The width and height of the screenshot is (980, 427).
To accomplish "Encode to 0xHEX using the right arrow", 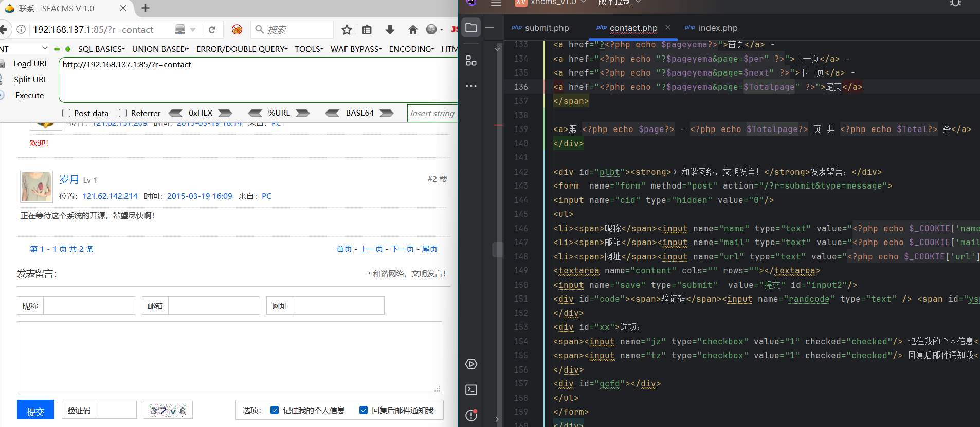I will [225, 113].
